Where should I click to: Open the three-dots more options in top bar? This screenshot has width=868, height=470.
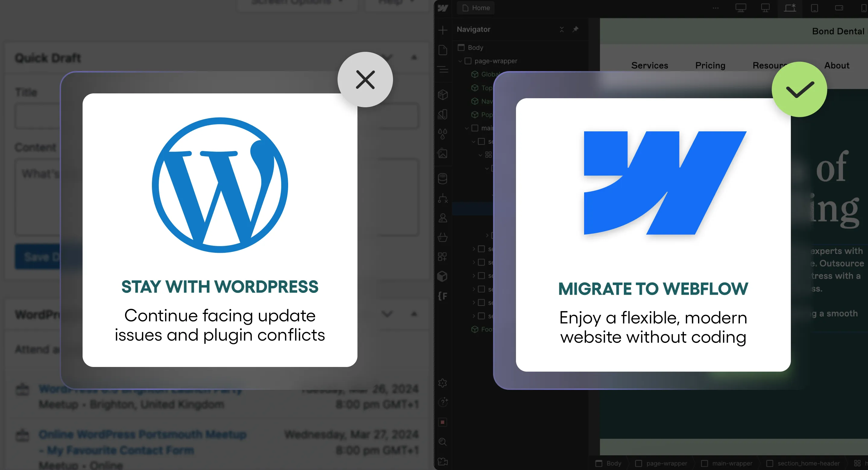(x=716, y=8)
